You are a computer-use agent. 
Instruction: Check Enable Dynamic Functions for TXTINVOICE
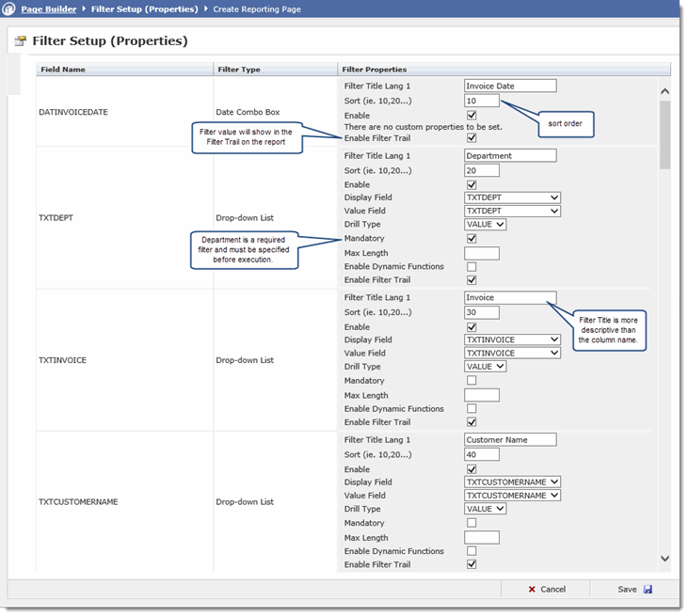point(472,408)
